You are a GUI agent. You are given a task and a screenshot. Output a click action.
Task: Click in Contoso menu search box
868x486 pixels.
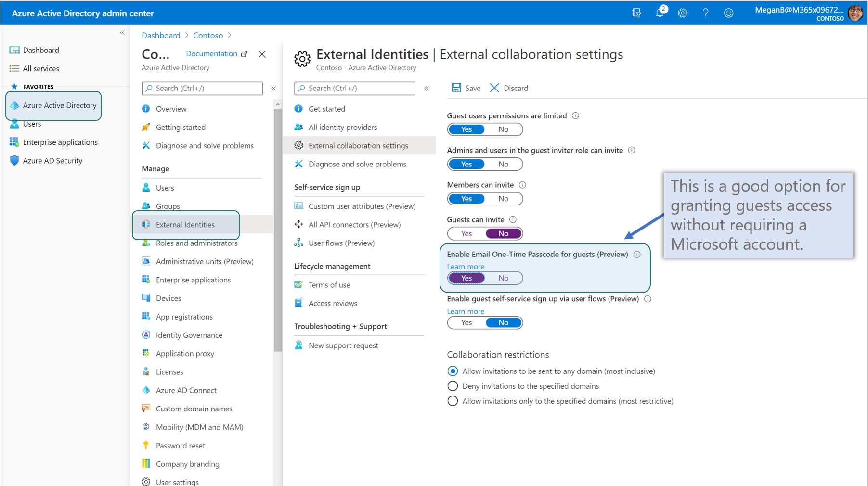[202, 88]
